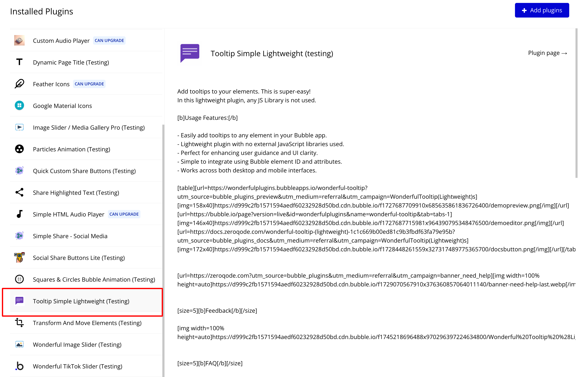Select Squares & Circles Bubble Animation plugin
This screenshot has width=588, height=377.
(94, 279)
